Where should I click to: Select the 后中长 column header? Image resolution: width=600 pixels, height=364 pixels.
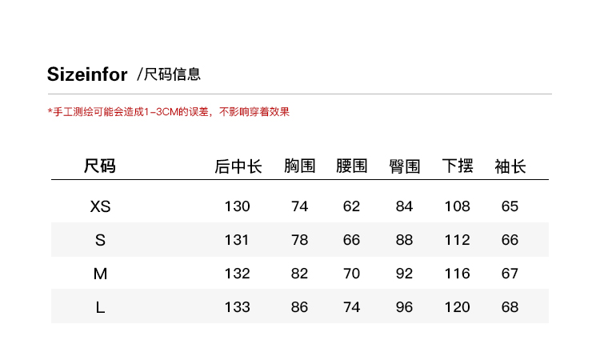point(238,166)
